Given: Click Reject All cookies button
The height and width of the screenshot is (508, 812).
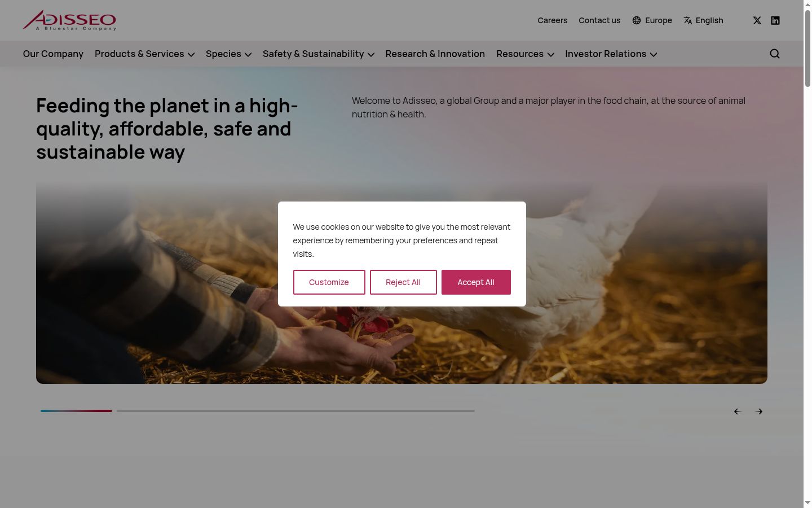Looking at the screenshot, I should [403, 282].
